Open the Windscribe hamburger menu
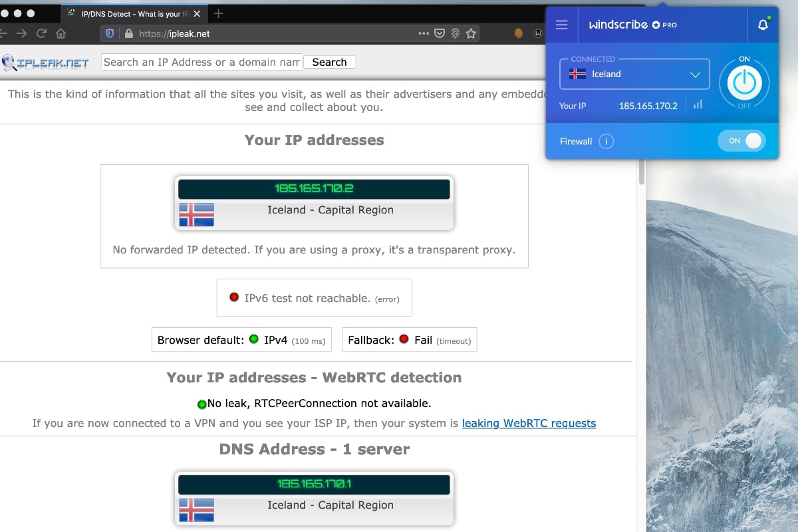The height and width of the screenshot is (532, 798). (561, 25)
